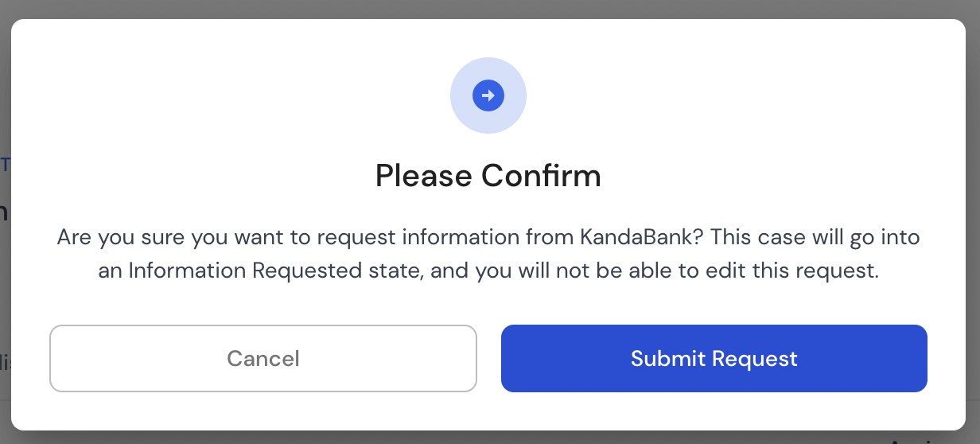Click the word "Please" in the title
980x444 pixels.
423,176
